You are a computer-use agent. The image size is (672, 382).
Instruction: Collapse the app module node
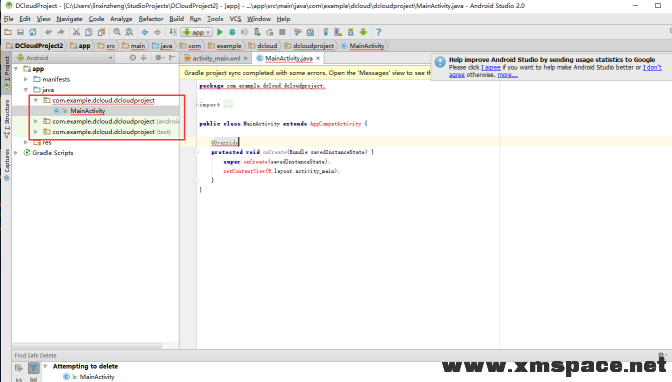pyautogui.click(x=16, y=69)
